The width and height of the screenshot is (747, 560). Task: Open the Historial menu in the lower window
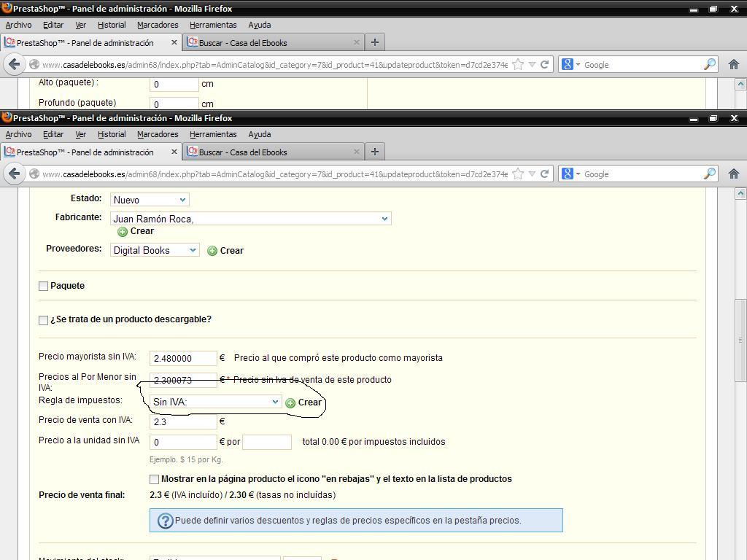(112, 134)
